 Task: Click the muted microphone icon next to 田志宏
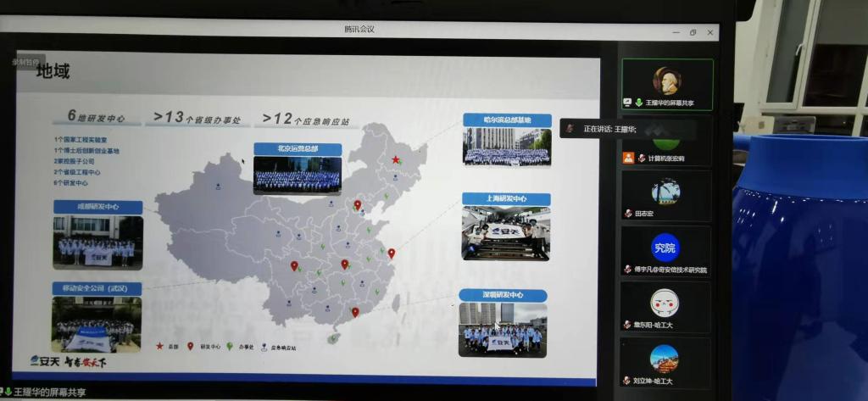(628, 214)
